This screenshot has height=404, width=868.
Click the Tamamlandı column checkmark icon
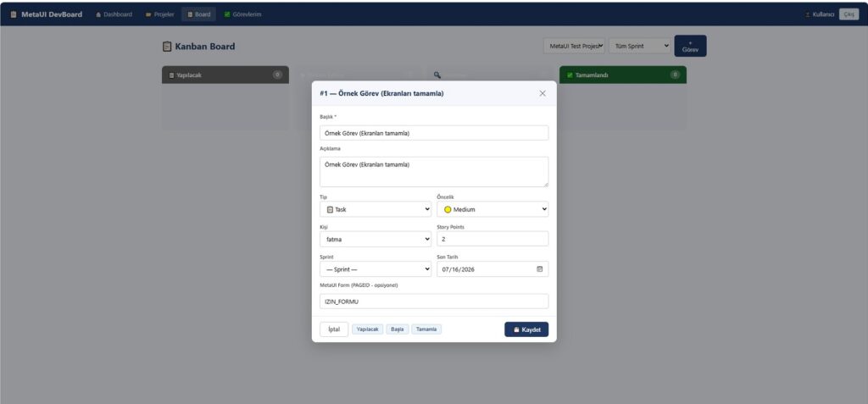click(570, 75)
